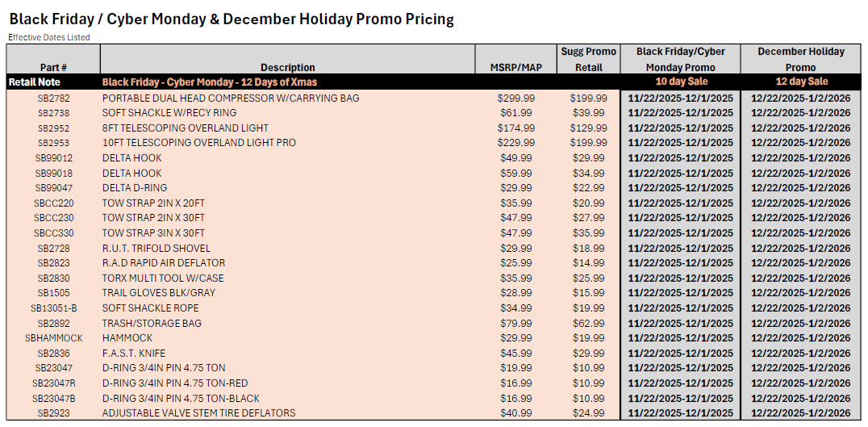Click the MSRP/MAP column header
The image size is (868, 427).
[x=515, y=67]
